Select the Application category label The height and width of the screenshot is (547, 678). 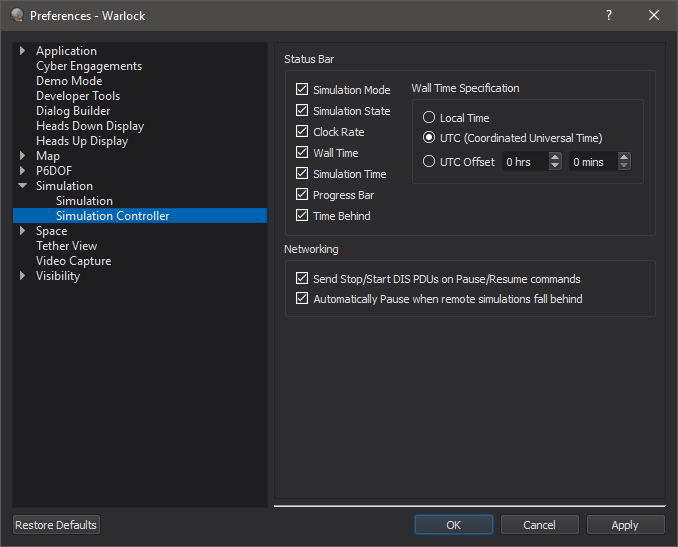[x=66, y=51]
